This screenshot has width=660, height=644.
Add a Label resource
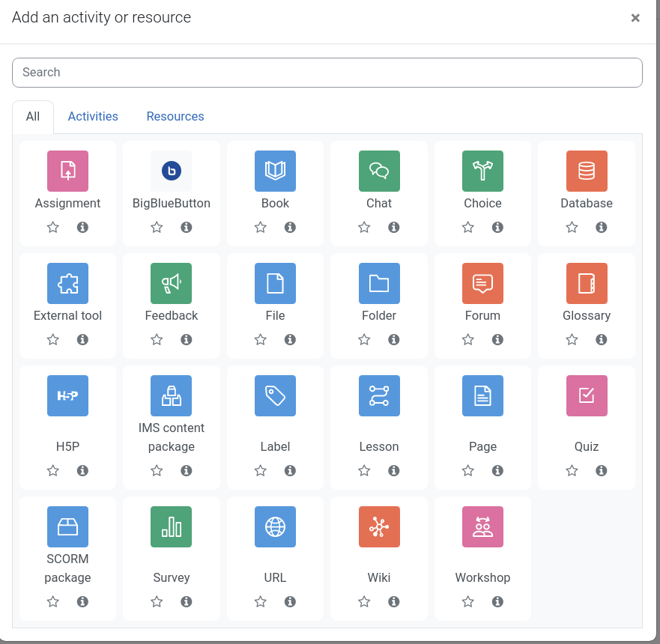(x=275, y=395)
